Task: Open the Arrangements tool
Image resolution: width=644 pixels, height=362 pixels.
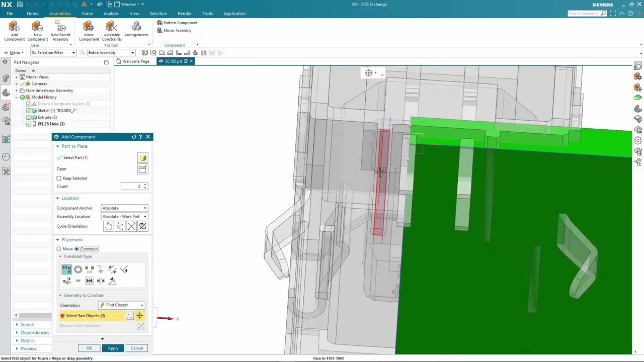Action: coord(136,29)
